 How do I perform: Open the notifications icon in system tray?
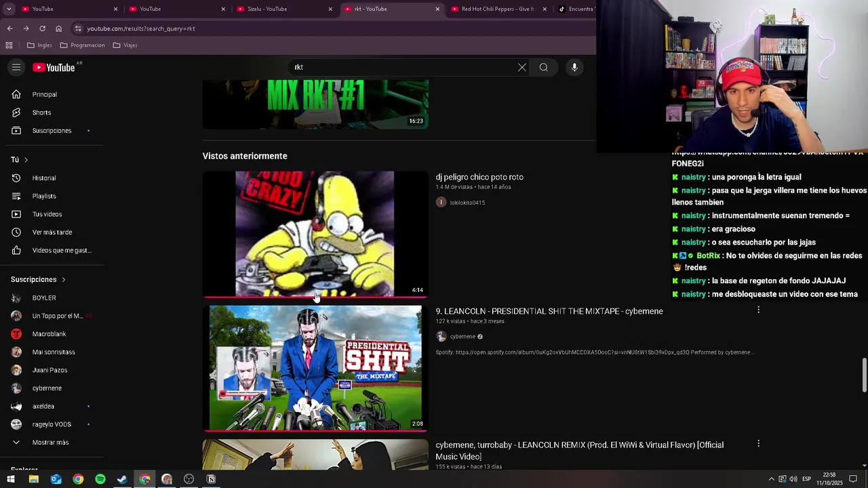pyautogui.click(x=853, y=479)
